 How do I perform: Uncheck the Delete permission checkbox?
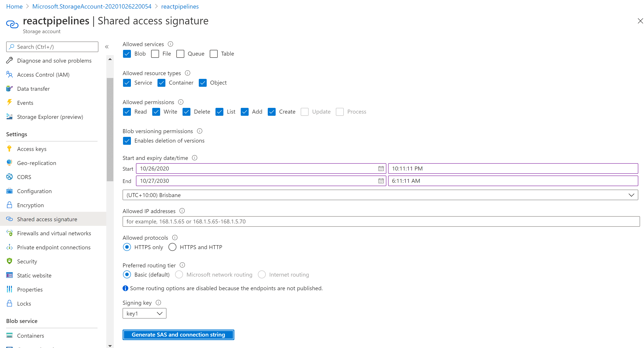(186, 112)
